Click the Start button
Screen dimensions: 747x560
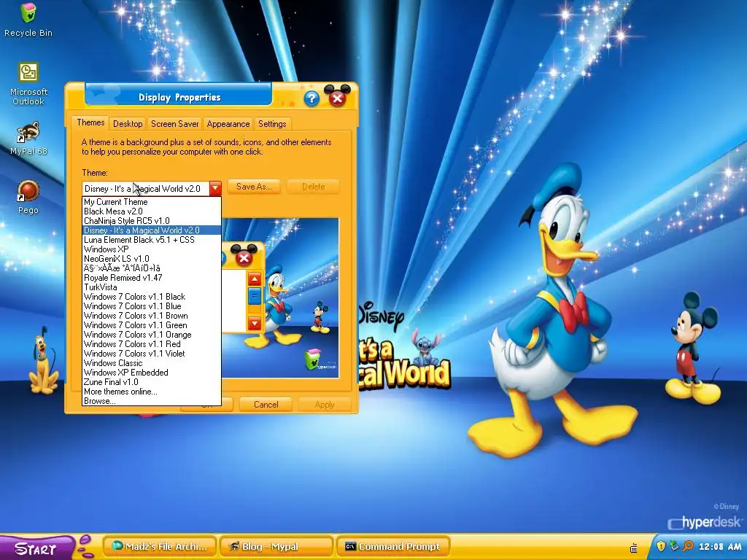[x=36, y=548]
